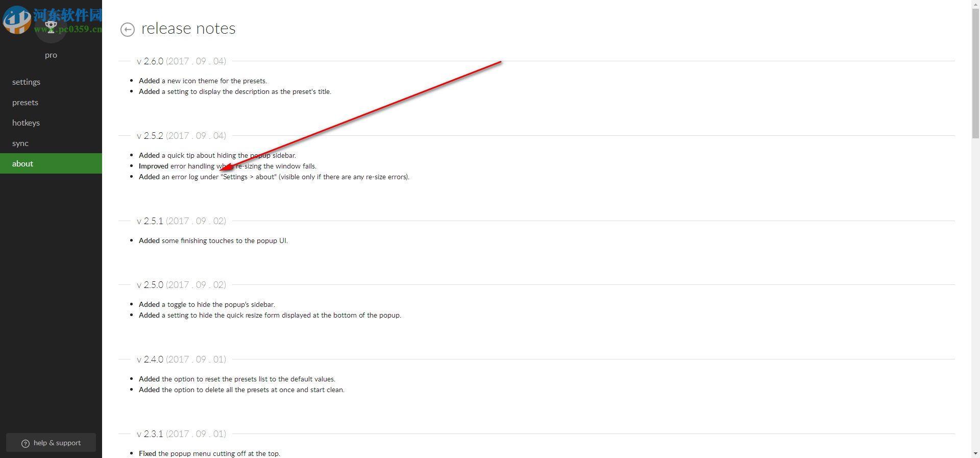Select the v 2.5.1 version heading
The width and height of the screenshot is (980, 458).
pyautogui.click(x=181, y=221)
